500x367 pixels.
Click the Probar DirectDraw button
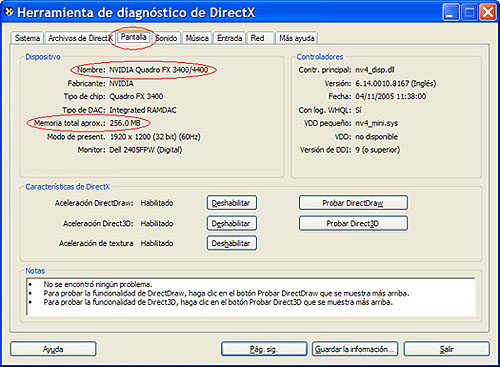point(353,203)
